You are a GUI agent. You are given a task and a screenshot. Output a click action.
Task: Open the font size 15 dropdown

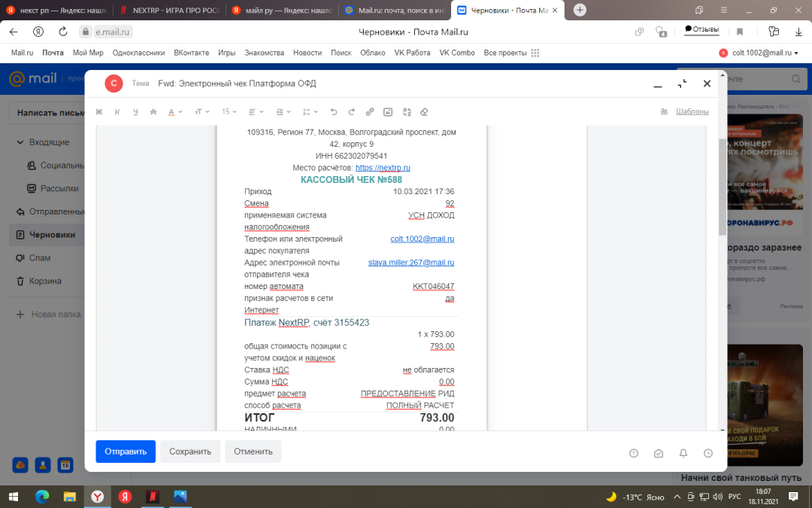[229, 111]
